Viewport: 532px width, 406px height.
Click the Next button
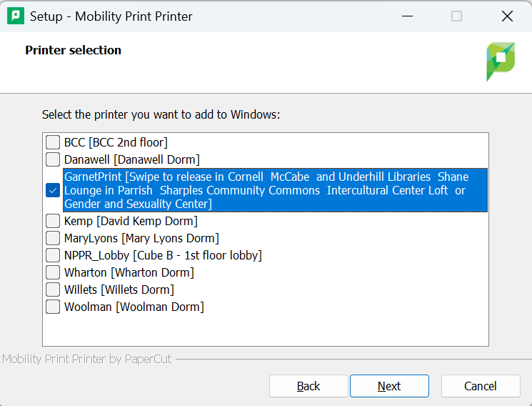tap(389, 386)
